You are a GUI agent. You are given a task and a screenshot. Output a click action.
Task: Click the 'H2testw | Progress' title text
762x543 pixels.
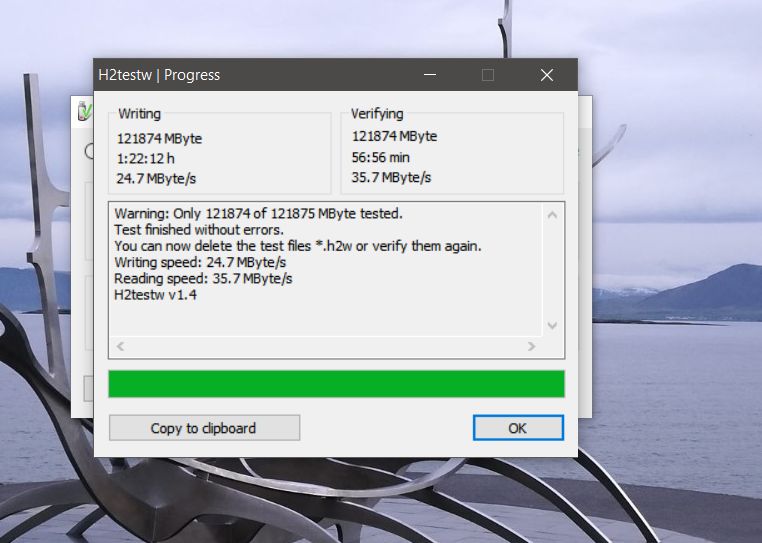(x=159, y=75)
